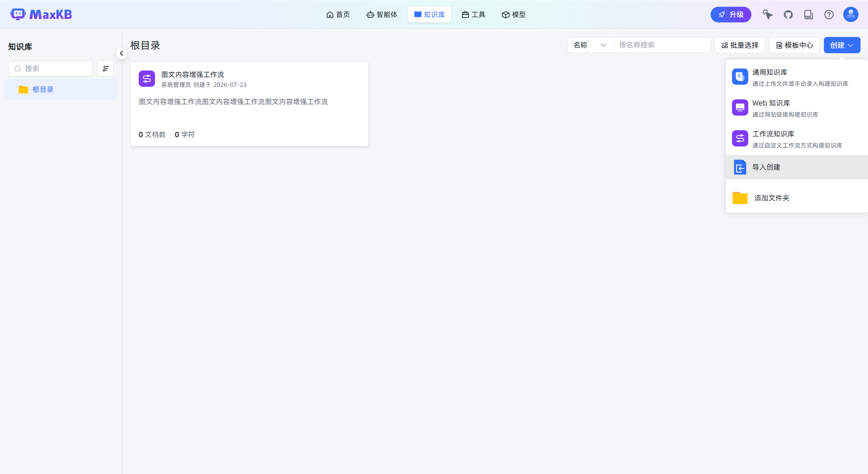Choose 通用知识库 from the create menu
The image size is (868, 474).
(x=797, y=78)
